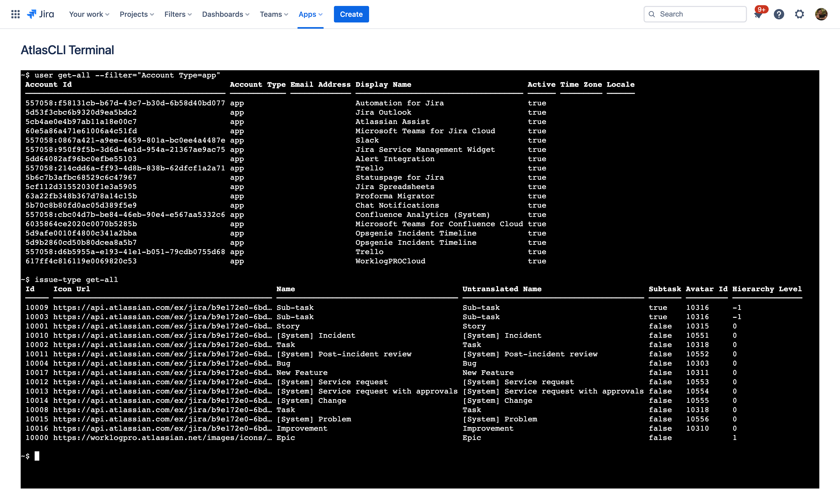
Task: Open the help question mark menu
Action: click(778, 14)
